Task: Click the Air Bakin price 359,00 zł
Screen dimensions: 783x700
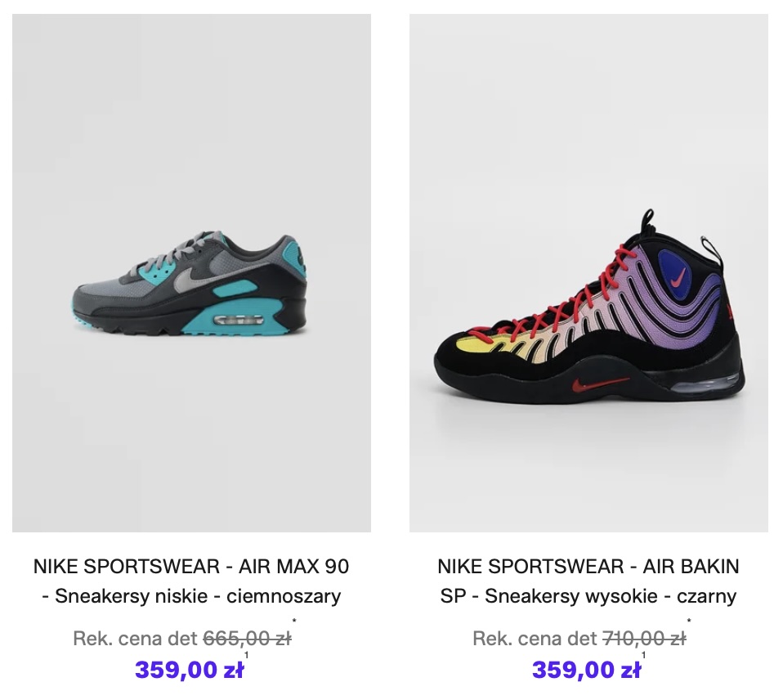Action: (586, 671)
